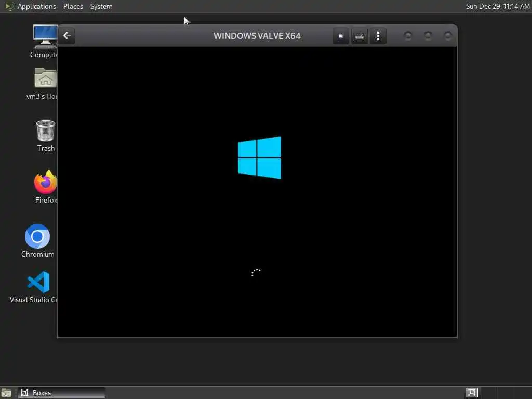
Task: Close the Boxes window
Action: click(x=448, y=36)
